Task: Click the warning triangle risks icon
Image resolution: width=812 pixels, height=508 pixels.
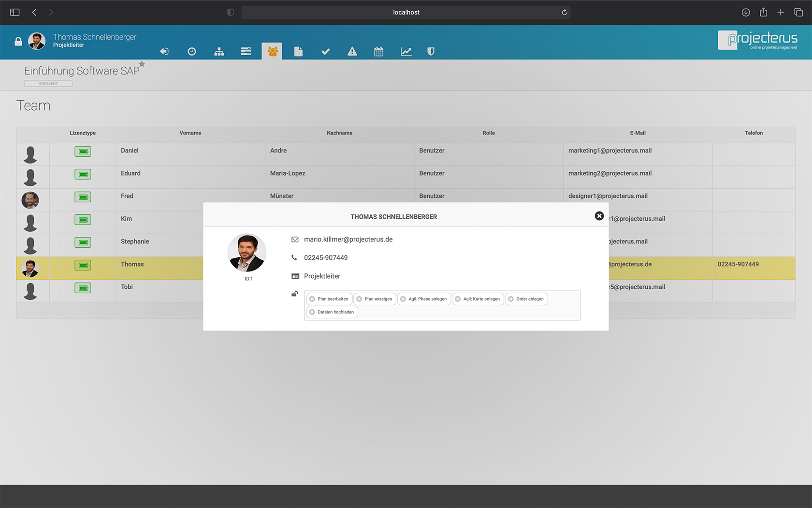Action: coord(352,52)
